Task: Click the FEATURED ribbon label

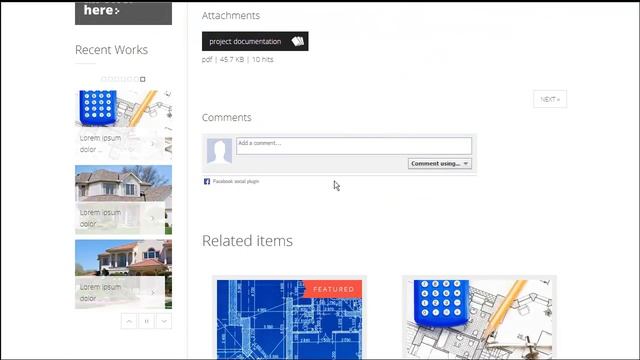Action: point(333,289)
